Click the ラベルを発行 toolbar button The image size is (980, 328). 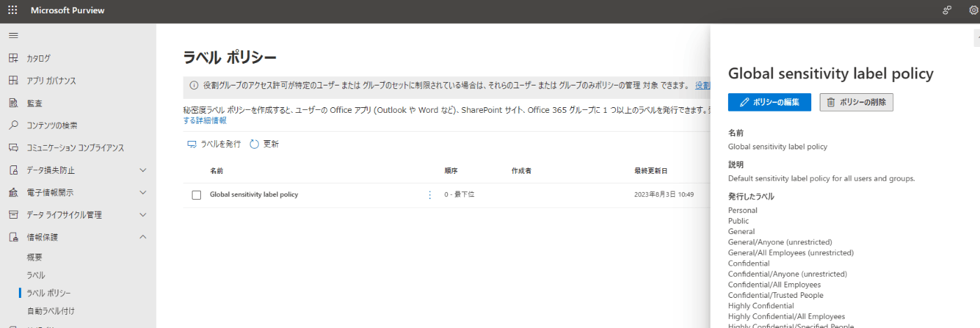213,144
